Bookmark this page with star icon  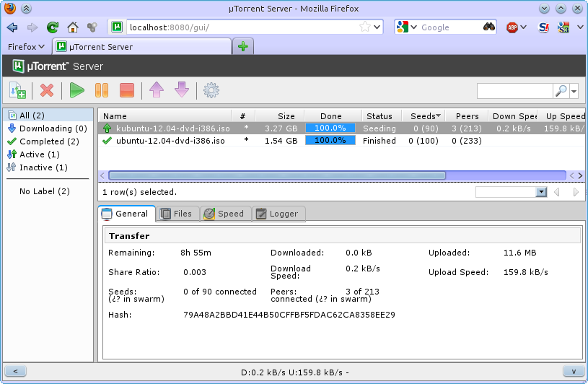click(364, 27)
